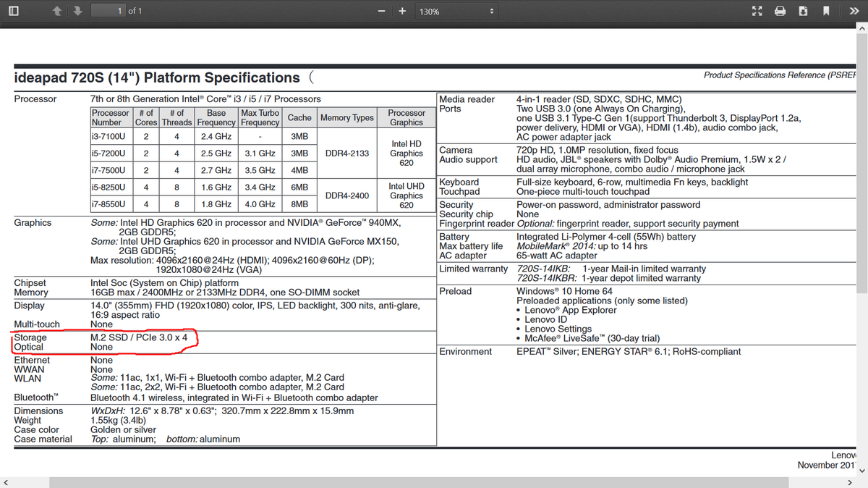This screenshot has height=488, width=868.
Task: Switch to presentation mode
Action: click(758, 12)
